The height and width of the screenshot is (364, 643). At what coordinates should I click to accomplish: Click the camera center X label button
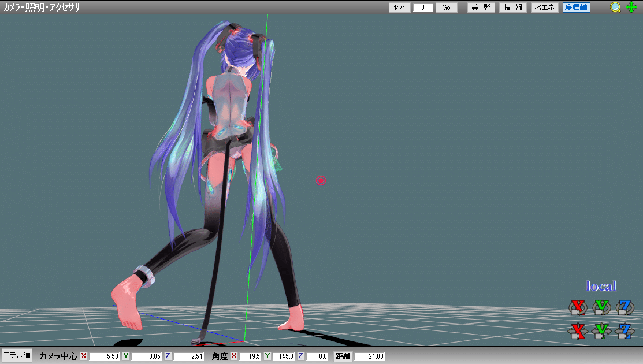(x=84, y=356)
